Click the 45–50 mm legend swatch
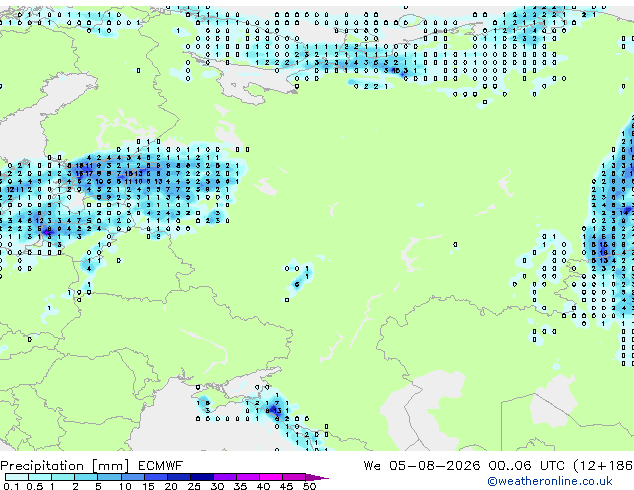This screenshot has height=490, width=634. coord(294,477)
